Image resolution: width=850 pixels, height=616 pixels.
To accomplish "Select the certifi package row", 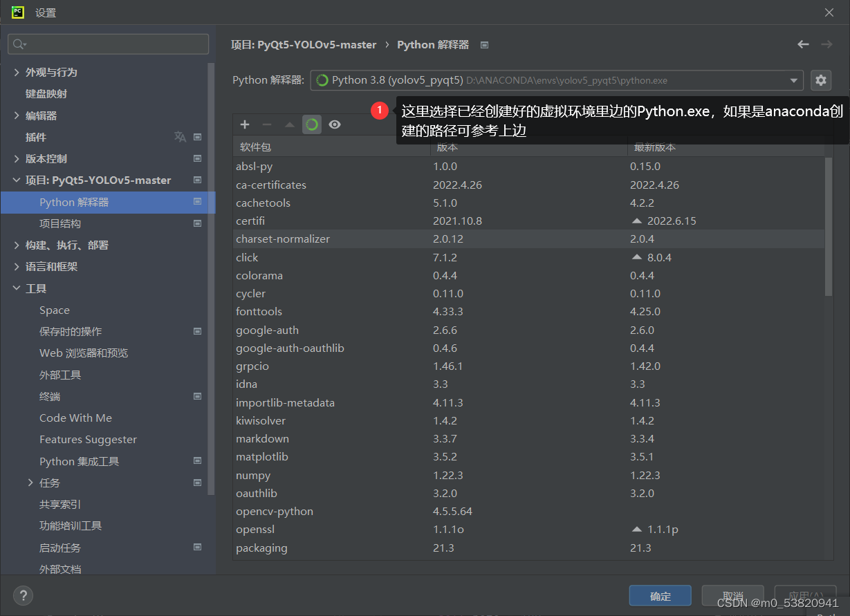I will point(528,221).
